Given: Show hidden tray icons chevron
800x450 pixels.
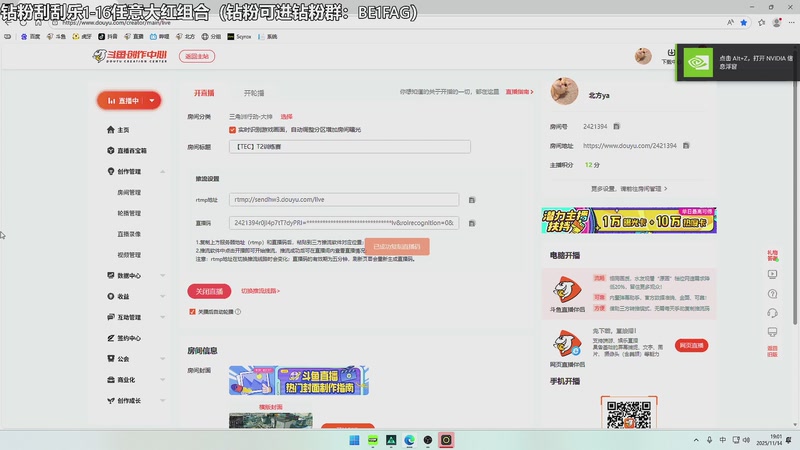Looking at the screenshot, I should (696, 440).
